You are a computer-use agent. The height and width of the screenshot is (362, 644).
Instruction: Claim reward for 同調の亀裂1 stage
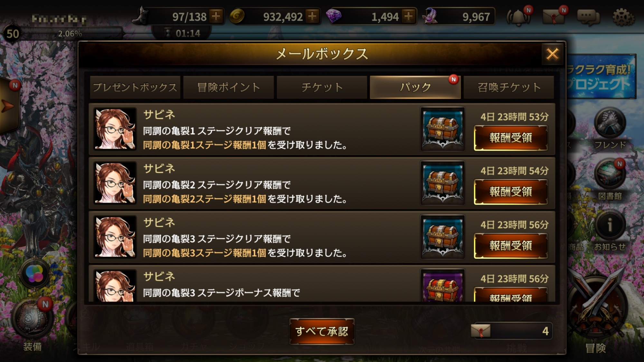point(511,138)
